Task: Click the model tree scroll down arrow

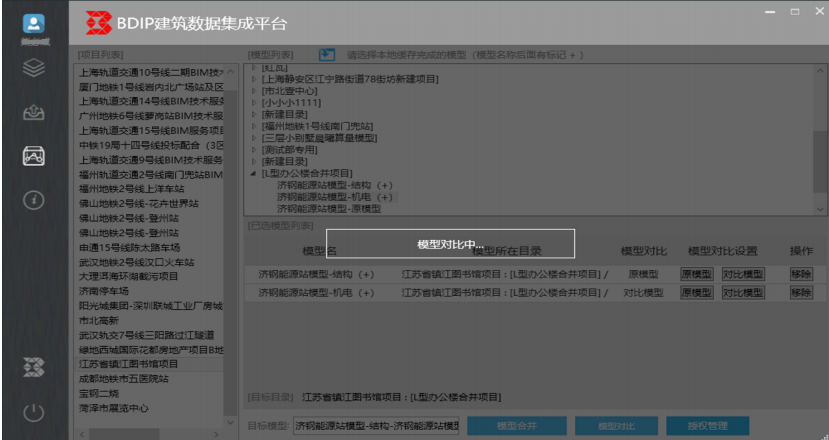Action: pyautogui.click(x=820, y=209)
